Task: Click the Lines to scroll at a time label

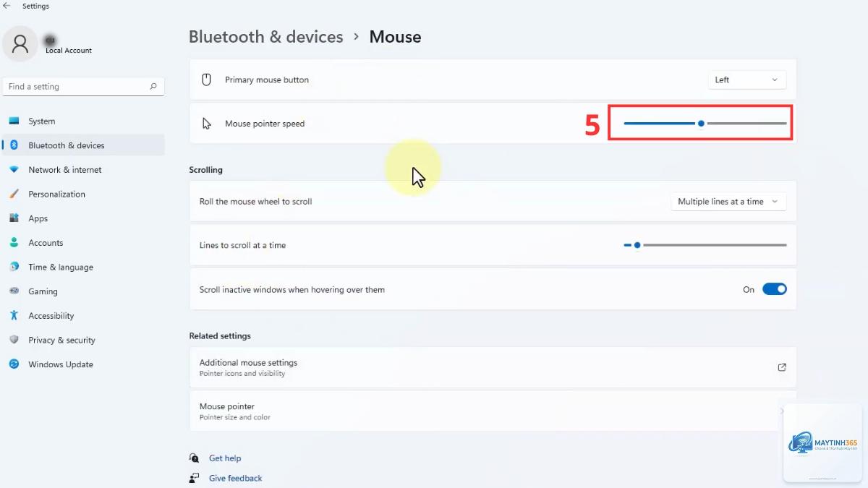Action: pos(242,246)
